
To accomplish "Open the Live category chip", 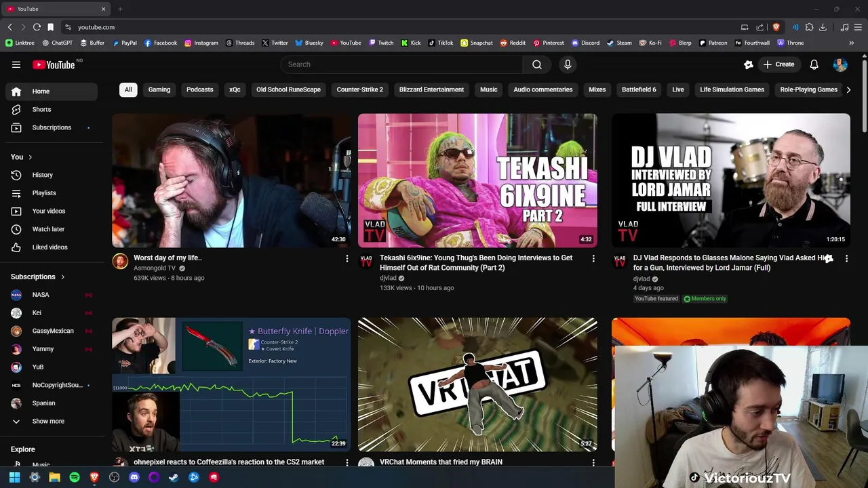I will (x=678, y=89).
